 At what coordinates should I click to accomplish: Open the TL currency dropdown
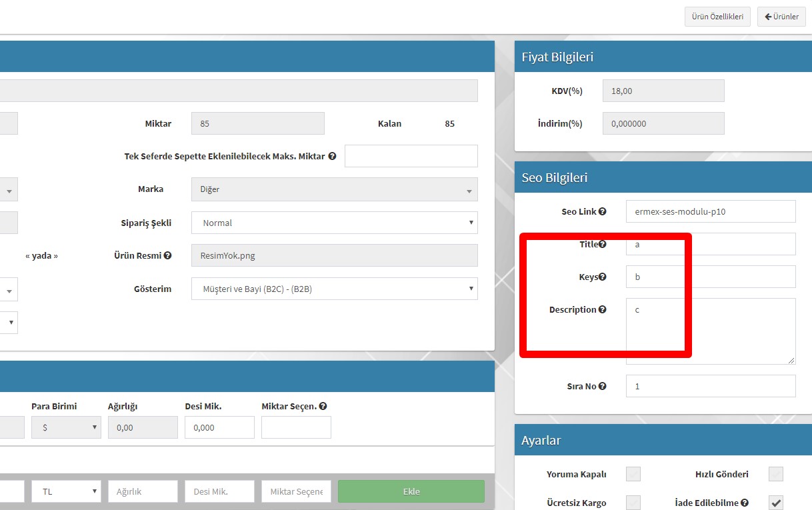(66, 491)
